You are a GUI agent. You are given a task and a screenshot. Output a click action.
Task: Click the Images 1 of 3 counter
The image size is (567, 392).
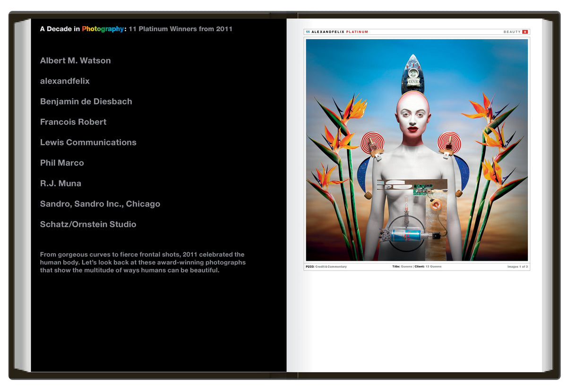[x=517, y=267]
